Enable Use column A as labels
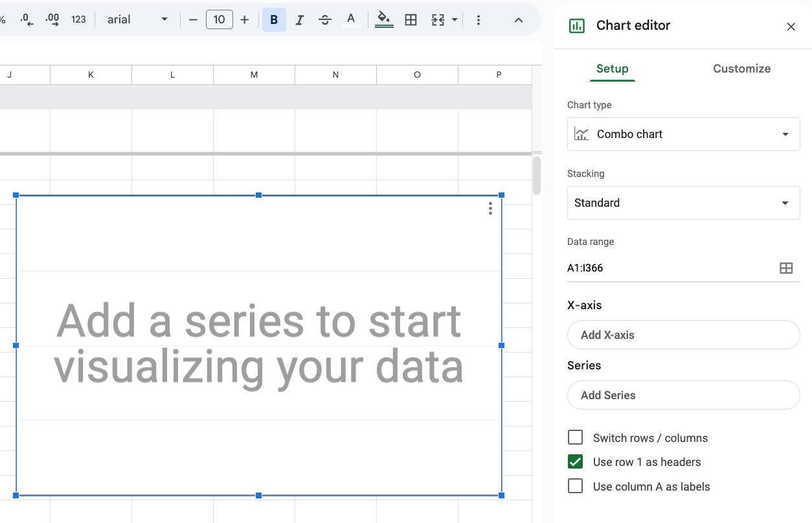 tap(575, 486)
